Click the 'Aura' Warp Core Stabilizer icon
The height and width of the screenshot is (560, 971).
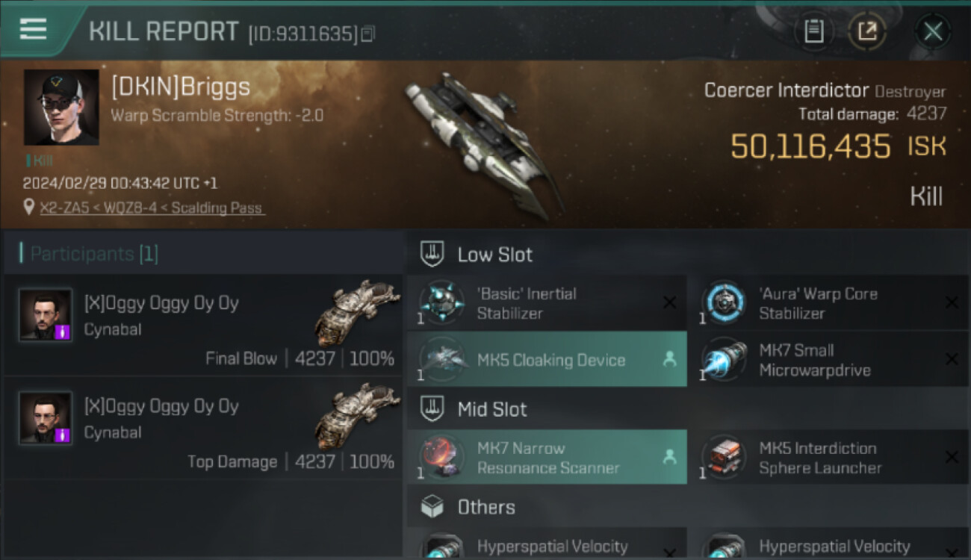click(x=724, y=303)
